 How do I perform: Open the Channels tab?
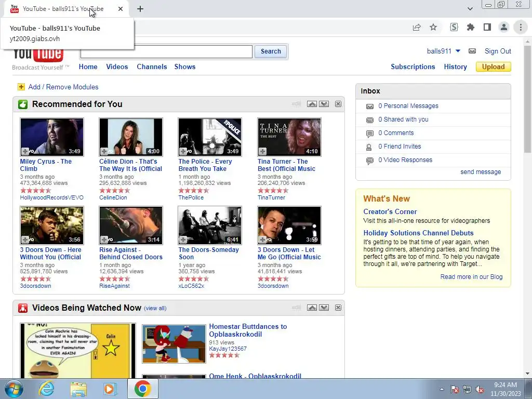152,67
